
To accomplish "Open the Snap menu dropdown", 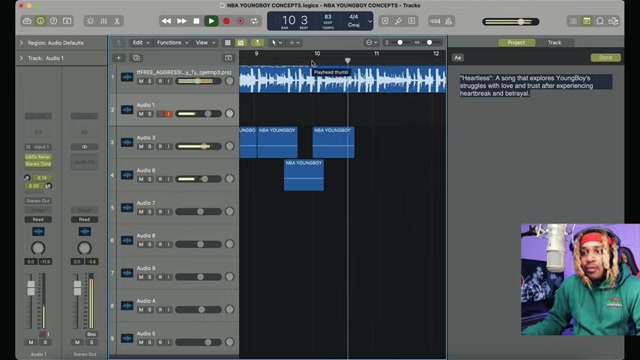I will tap(371, 42).
